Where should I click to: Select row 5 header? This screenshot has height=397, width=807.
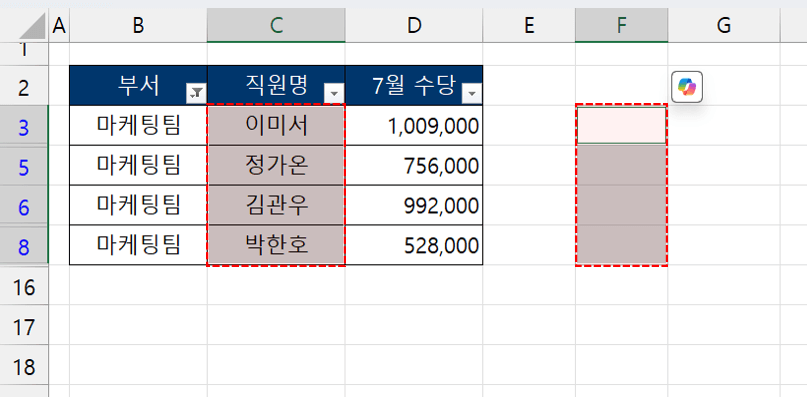point(24,165)
